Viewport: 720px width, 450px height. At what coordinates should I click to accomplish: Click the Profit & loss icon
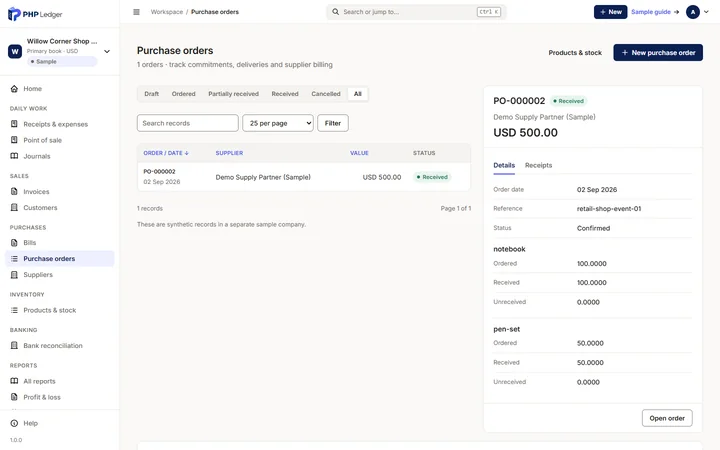[14, 397]
